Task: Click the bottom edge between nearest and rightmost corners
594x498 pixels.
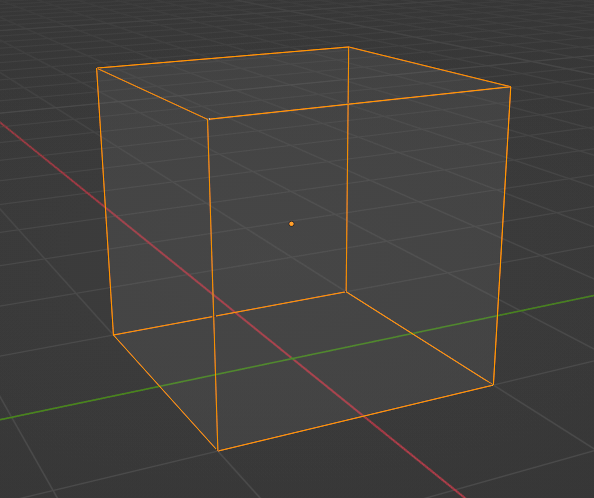Action: coord(355,418)
